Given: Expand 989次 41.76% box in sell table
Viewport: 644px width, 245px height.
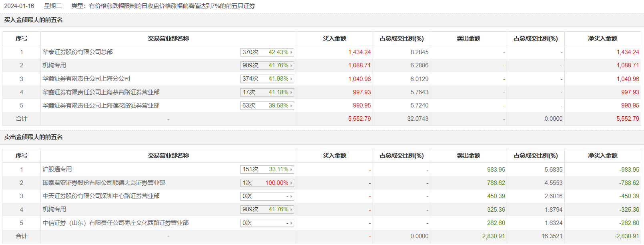Looking at the screenshot, I should click(267, 209).
